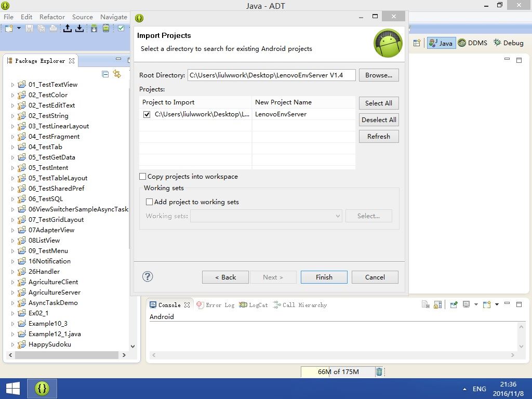Click the ADT app icon in taskbar
Screen dimensions: 532x399
coord(42,389)
